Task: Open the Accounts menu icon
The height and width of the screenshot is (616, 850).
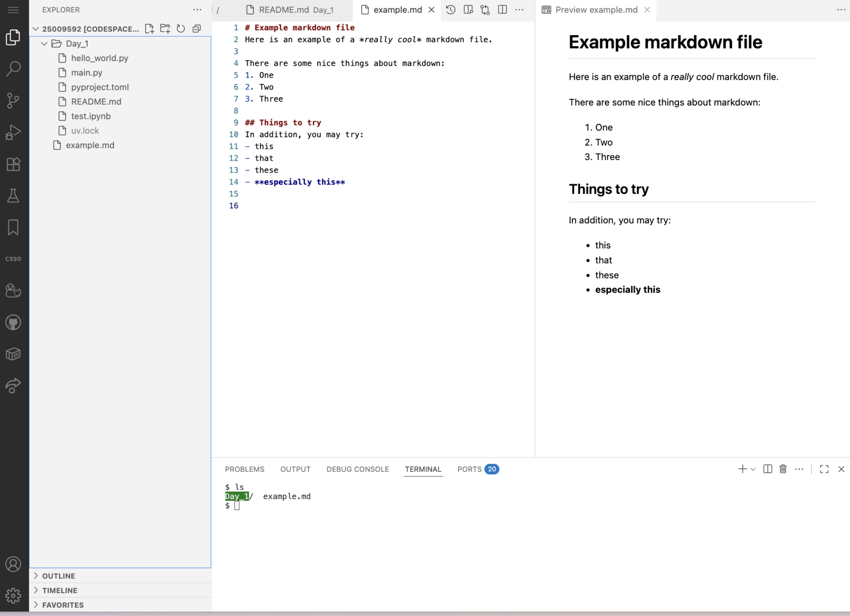Action: point(13,564)
